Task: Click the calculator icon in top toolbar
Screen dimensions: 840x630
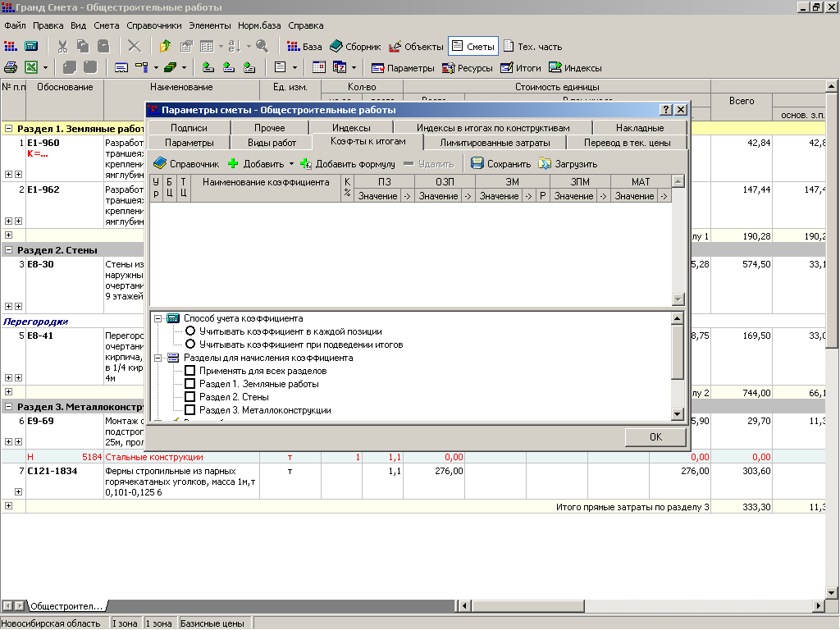Action: 31,46
